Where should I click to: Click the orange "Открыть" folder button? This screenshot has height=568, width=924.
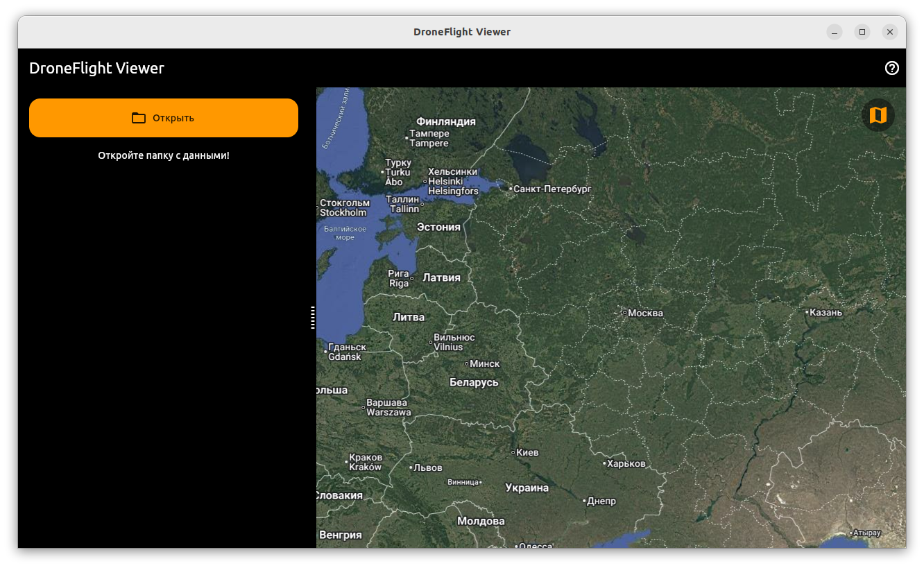coord(164,118)
